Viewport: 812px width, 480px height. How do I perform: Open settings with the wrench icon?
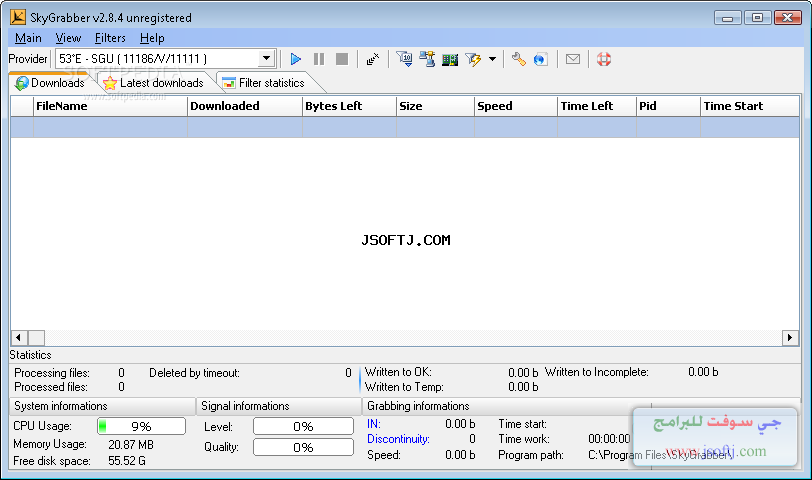pos(518,59)
